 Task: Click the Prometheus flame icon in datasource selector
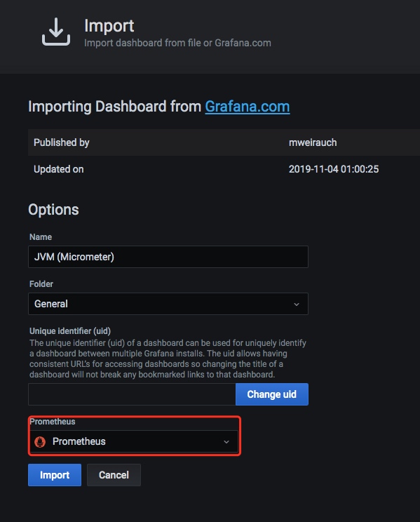click(40, 441)
